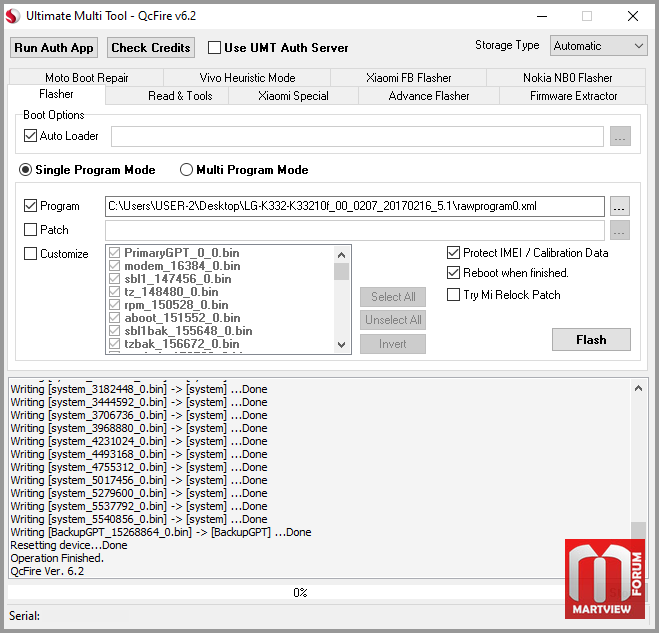Select the Flasher tab
The image size is (659, 633).
(x=56, y=94)
